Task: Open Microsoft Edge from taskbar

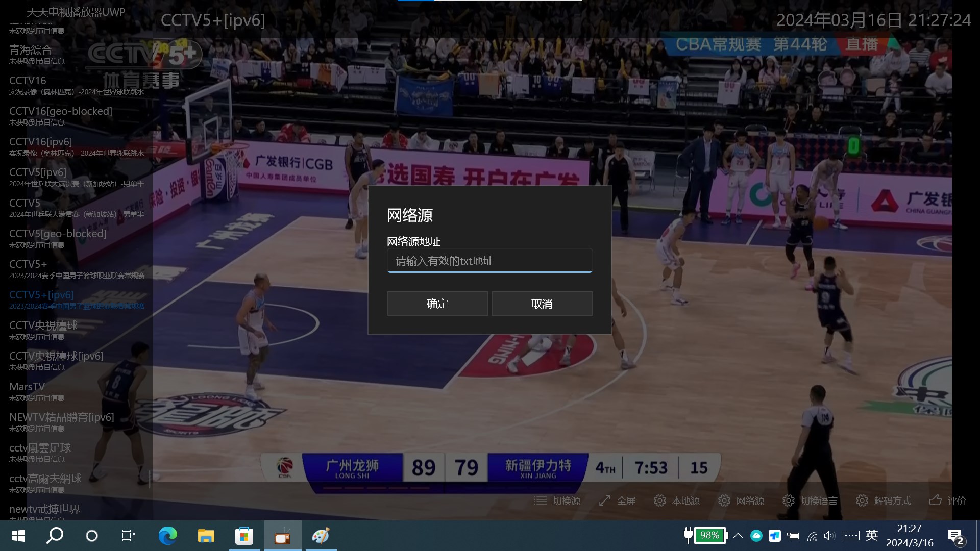Action: point(167,536)
